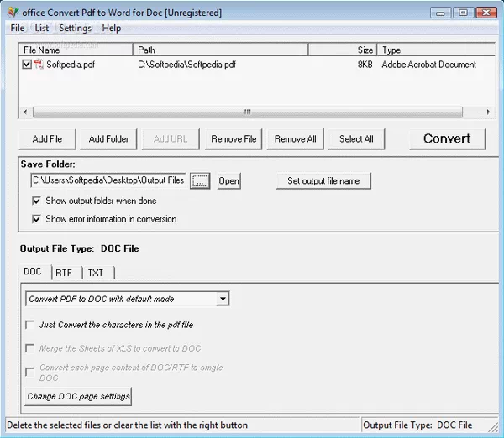Expand the conversion mode dropdown arrow
This screenshot has width=504, height=438.
[223, 299]
